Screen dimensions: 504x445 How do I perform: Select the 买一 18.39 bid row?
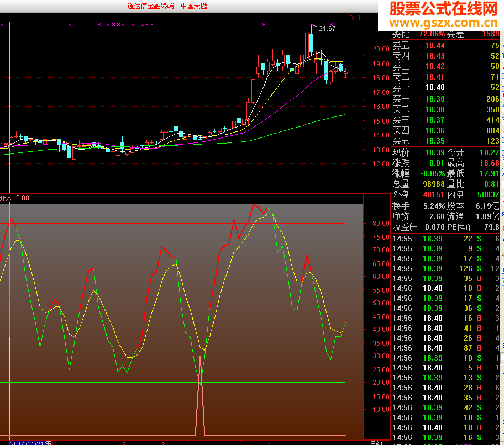click(x=446, y=99)
